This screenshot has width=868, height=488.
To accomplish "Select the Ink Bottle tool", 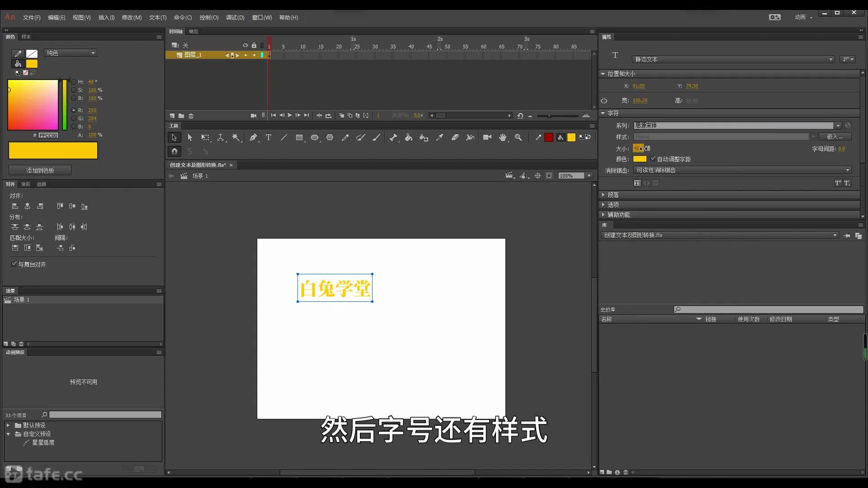I will click(424, 137).
